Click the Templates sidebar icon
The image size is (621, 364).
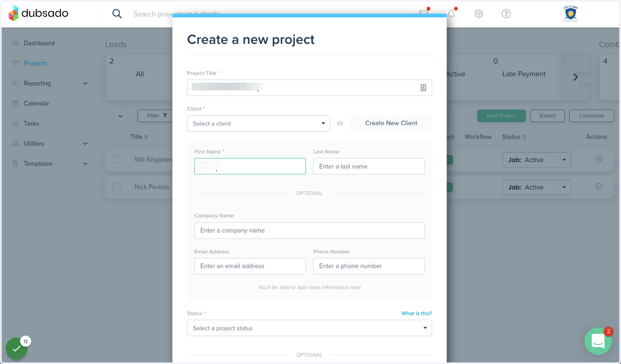15,164
